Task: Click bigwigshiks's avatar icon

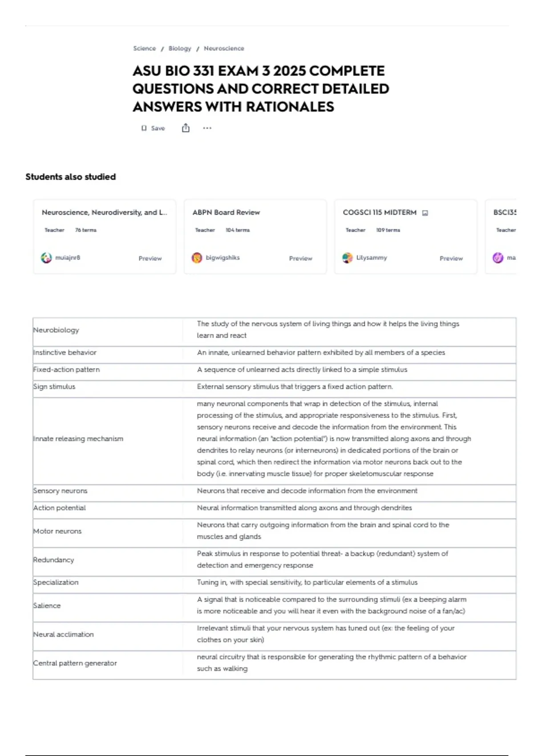Action: click(x=197, y=257)
